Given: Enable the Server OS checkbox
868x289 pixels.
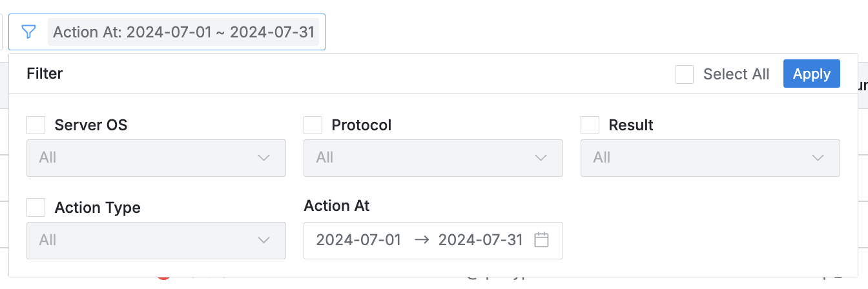Looking at the screenshot, I should (36, 125).
